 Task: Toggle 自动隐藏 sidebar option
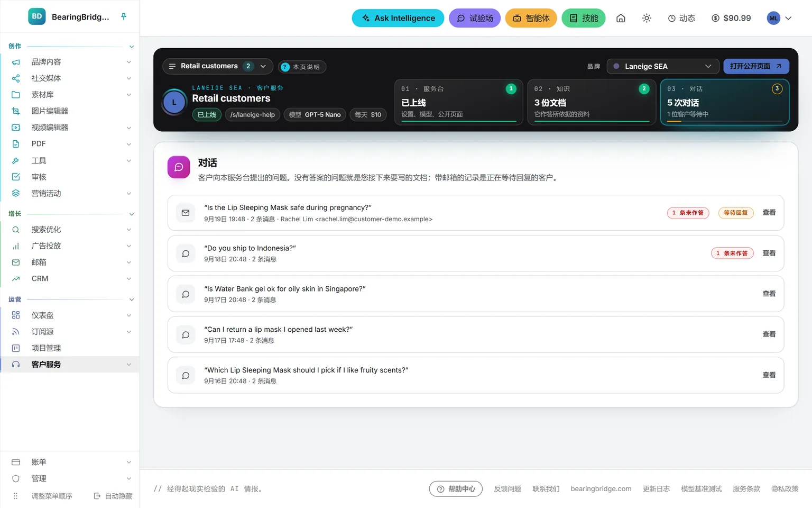point(113,496)
